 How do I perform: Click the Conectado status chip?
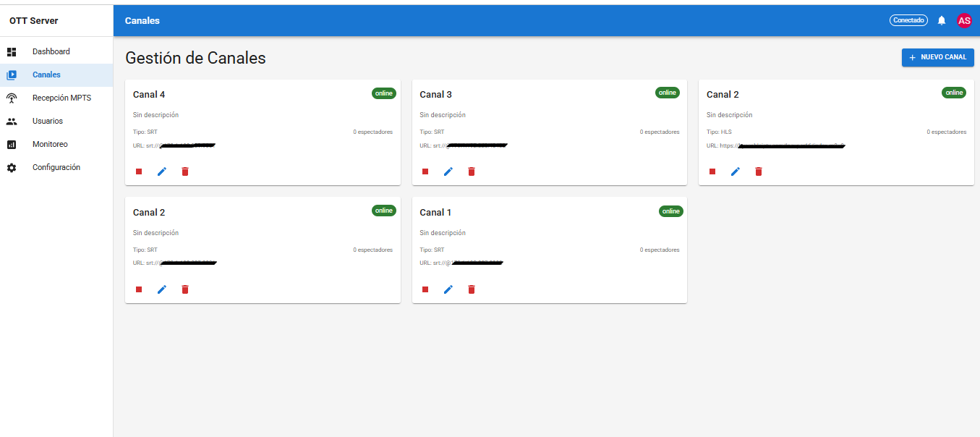908,20
